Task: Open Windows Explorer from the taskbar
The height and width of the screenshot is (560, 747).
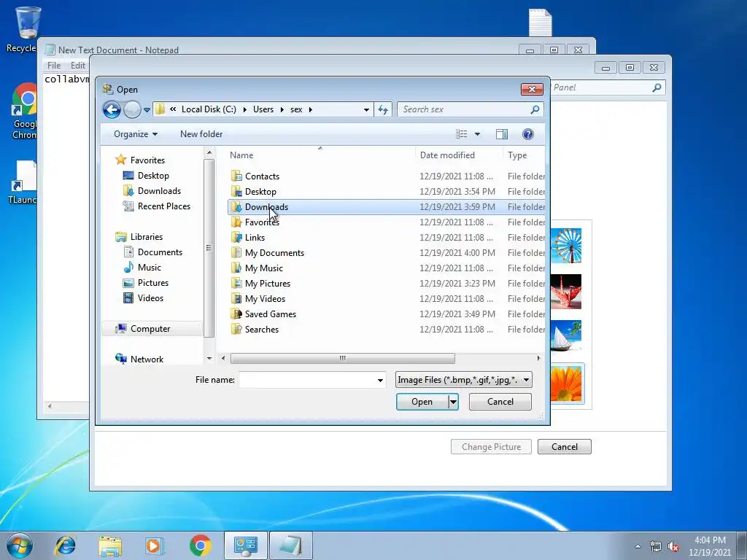Action: click(x=110, y=545)
